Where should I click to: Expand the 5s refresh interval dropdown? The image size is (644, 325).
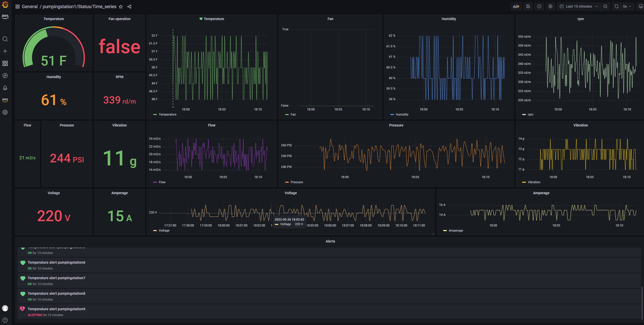tap(627, 7)
